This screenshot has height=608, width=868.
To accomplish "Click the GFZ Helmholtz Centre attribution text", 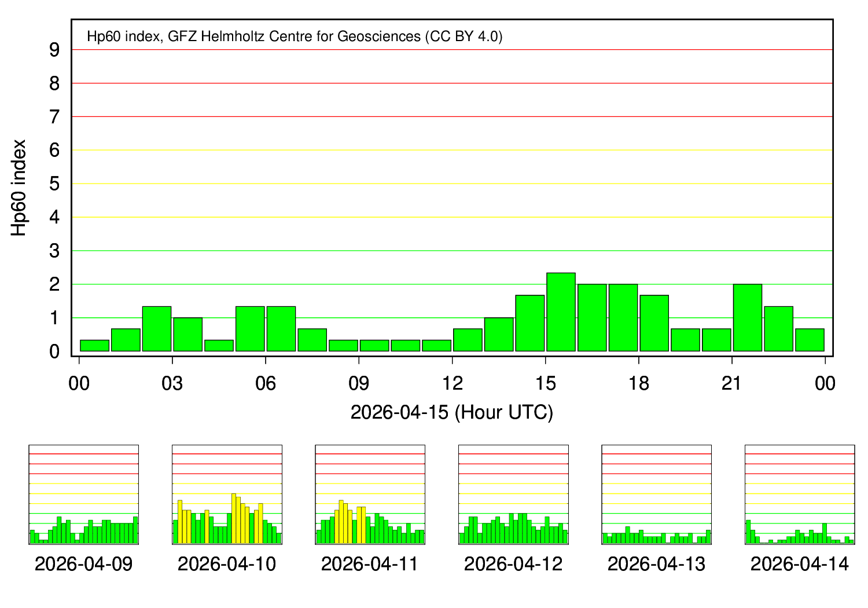I will (295, 36).
